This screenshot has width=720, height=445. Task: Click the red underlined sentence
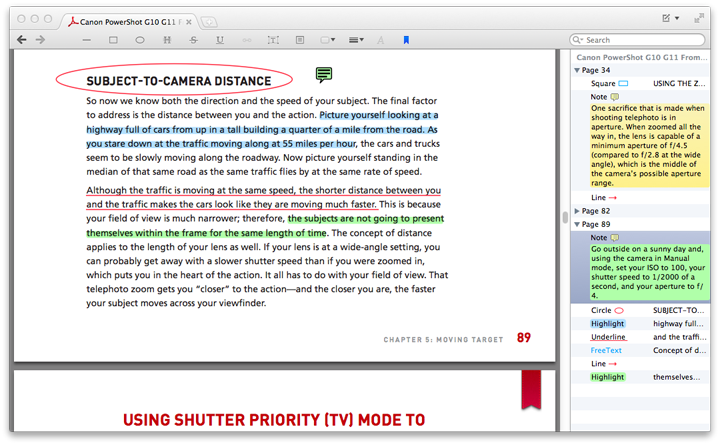tap(263, 197)
